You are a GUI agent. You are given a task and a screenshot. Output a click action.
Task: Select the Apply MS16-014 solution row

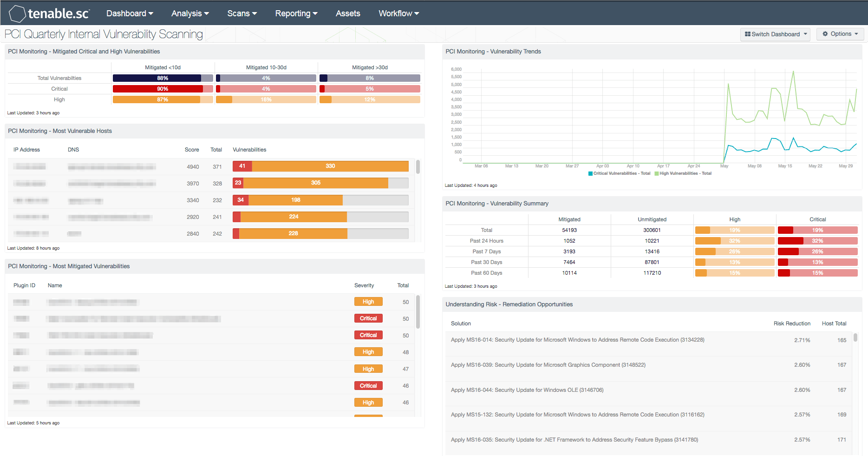tap(649, 344)
